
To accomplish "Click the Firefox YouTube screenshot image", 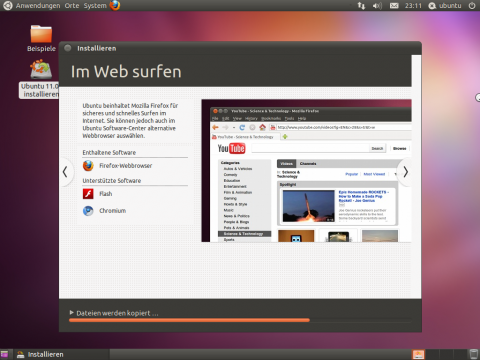I will [306, 170].
